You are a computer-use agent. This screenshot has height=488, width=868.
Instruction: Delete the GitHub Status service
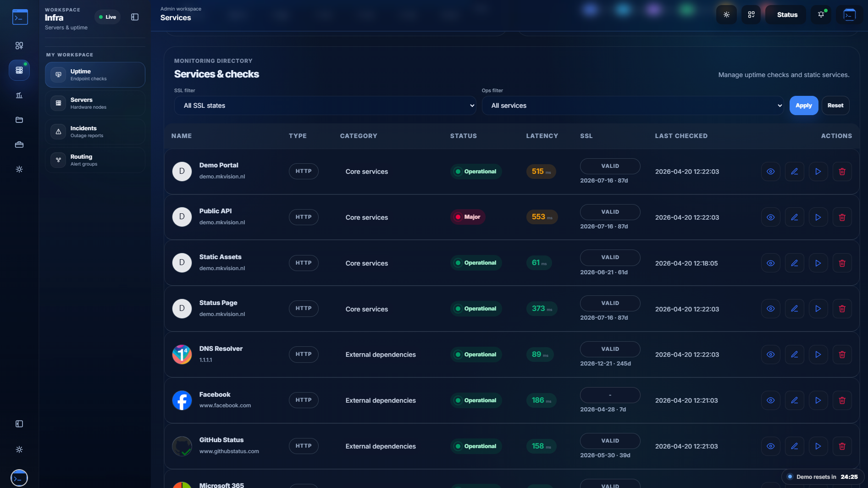pos(842,446)
